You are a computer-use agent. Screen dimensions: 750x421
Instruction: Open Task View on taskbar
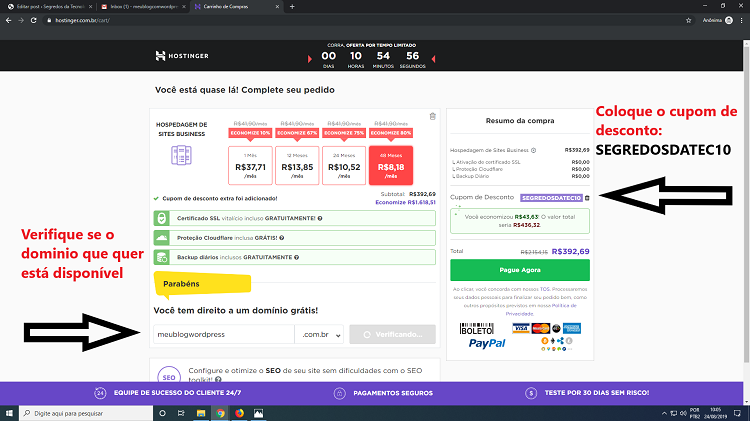[181, 413]
